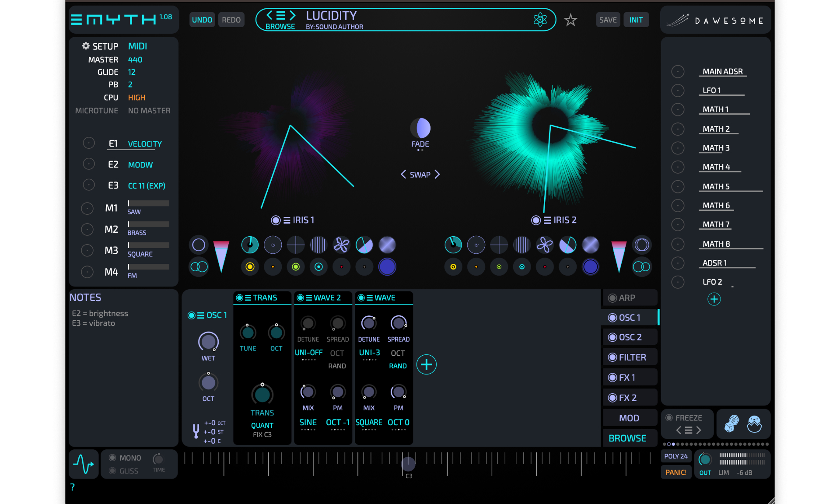Adjust the OUT level knob near the limiter
840x504 pixels.
coord(705,459)
